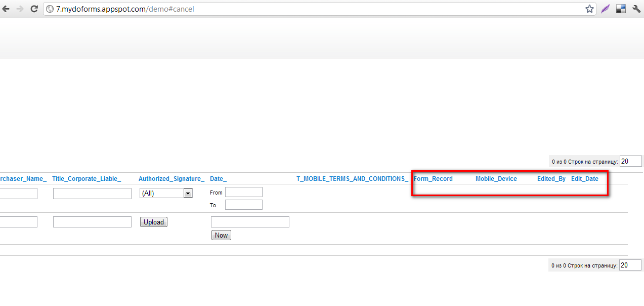Click the Now button

point(221,235)
